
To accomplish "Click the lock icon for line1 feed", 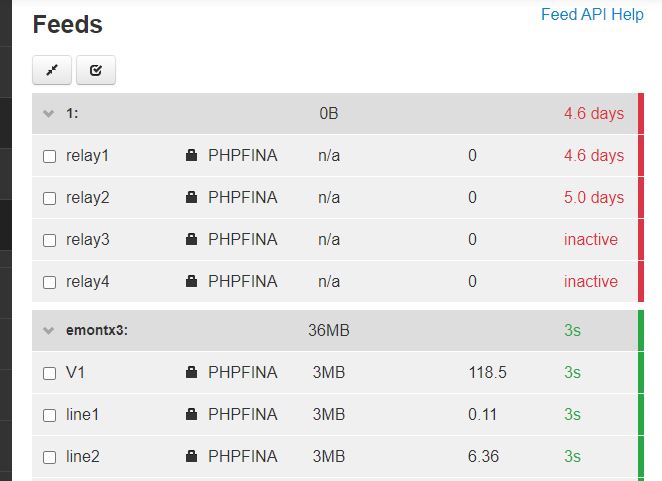I will point(191,414).
